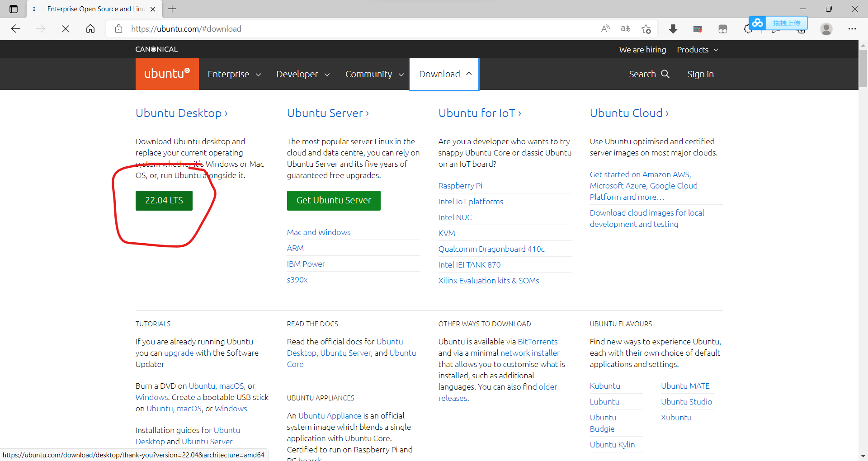Open the KVM link
This screenshot has height=461, width=868.
pos(447,233)
